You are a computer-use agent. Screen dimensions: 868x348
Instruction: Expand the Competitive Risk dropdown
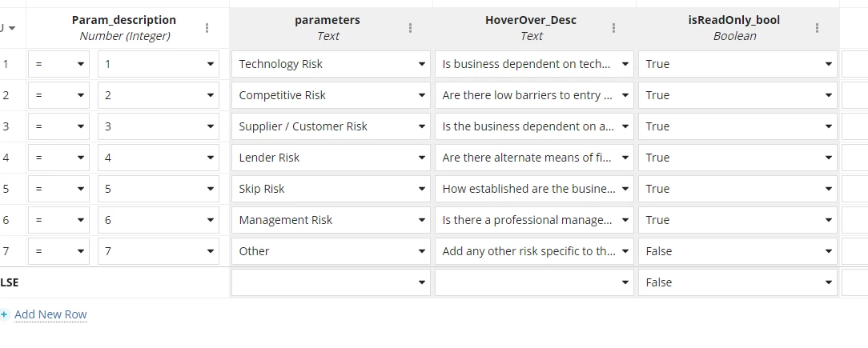[x=331, y=95]
